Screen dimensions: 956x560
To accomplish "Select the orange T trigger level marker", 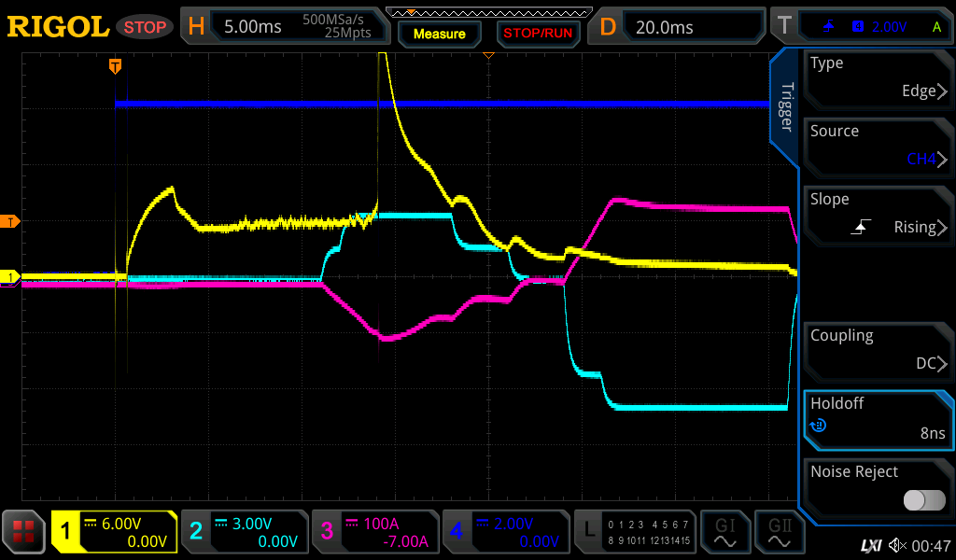I will (x=10, y=221).
